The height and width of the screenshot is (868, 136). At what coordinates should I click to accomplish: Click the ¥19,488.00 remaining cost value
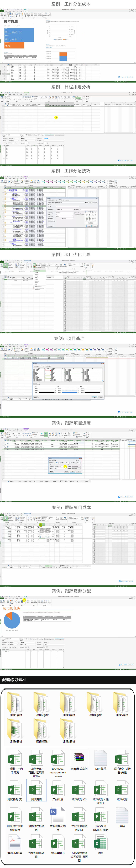[x=14, y=39]
